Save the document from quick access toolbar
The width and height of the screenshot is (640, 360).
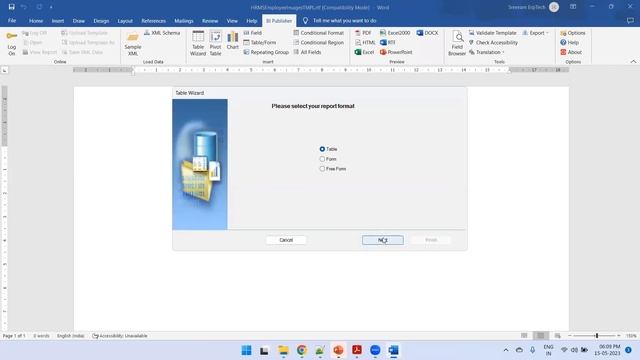pos(11,7)
